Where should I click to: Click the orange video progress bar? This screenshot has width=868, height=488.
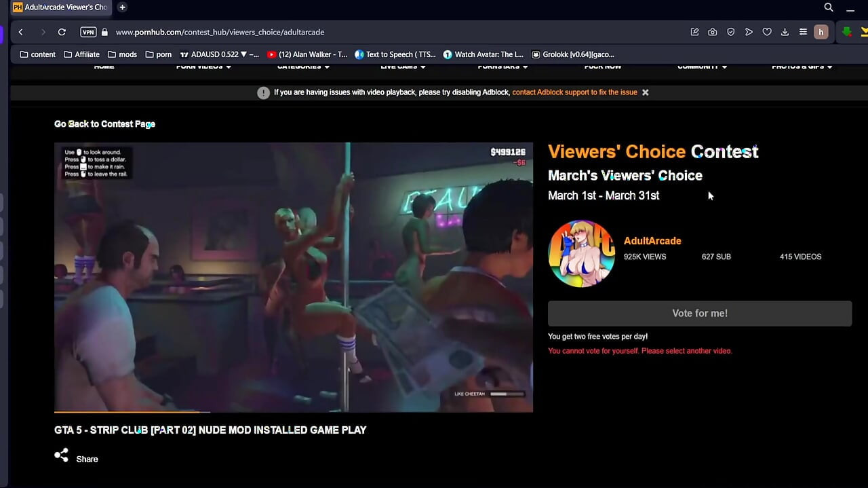tap(132, 411)
